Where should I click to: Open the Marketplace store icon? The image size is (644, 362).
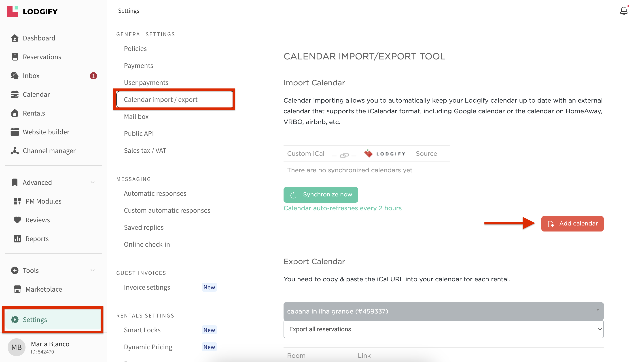click(17, 289)
